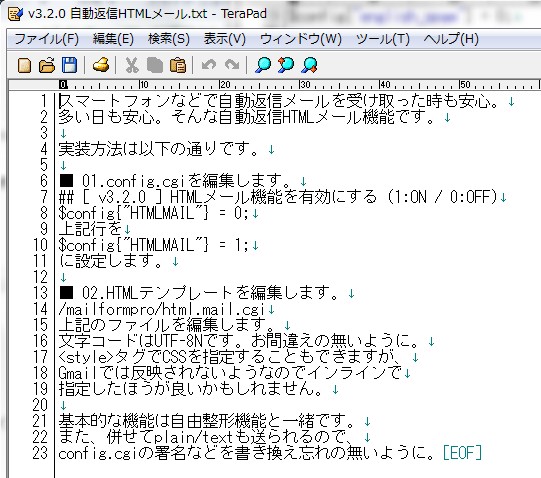The width and height of the screenshot is (541, 478).
Task: Click the Copy toolbar icon
Action: click(x=155, y=65)
